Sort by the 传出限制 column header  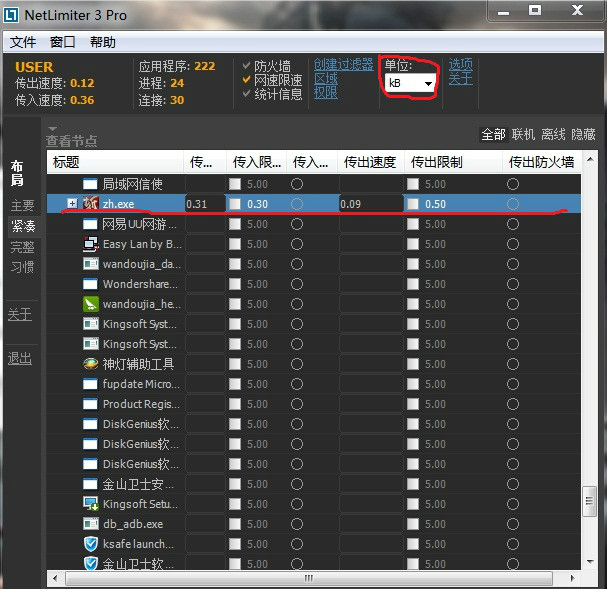(453, 162)
